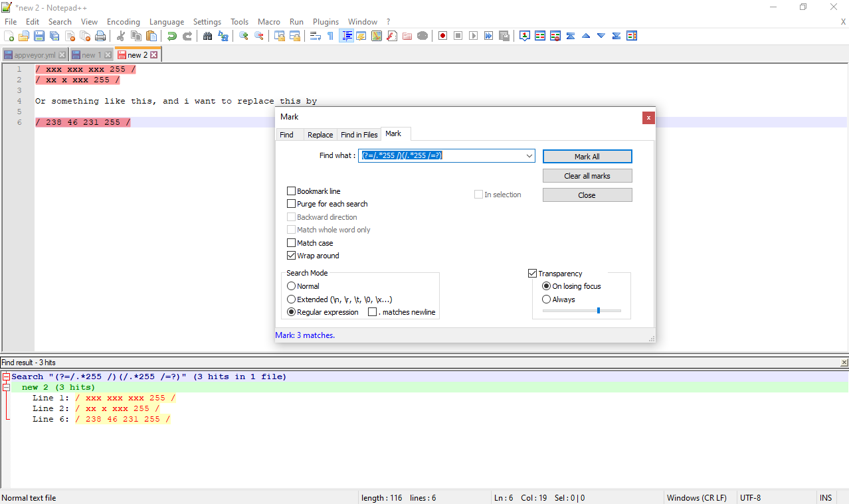Uncheck the Wrap around checkbox
Image resolution: width=849 pixels, height=504 pixels.
point(291,256)
